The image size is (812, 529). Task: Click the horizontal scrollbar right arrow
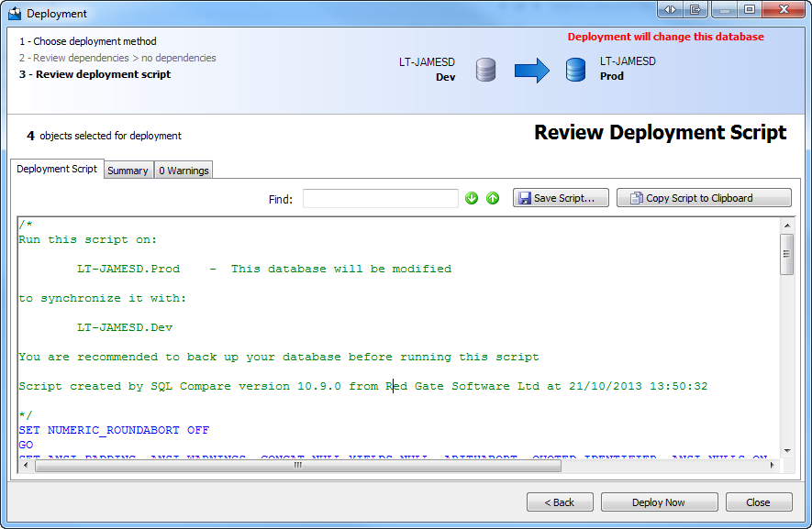772,466
